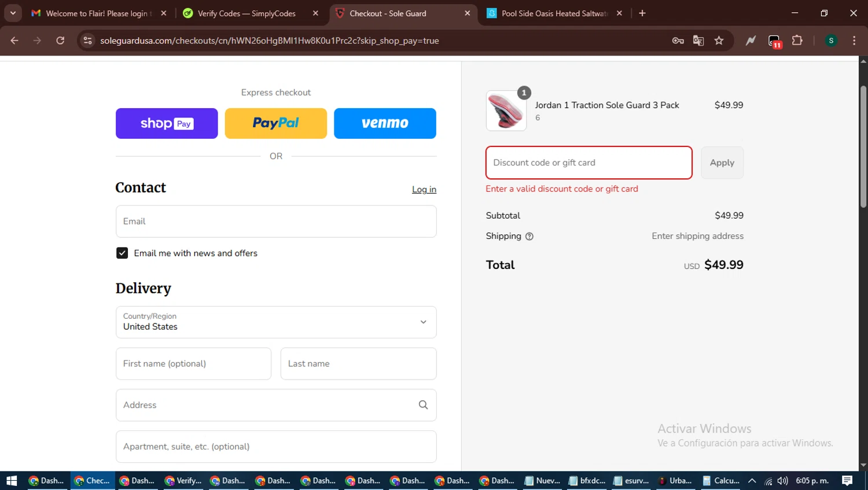Bookmark this page with the star
Viewport: 868px width, 490px height.
tap(719, 40)
